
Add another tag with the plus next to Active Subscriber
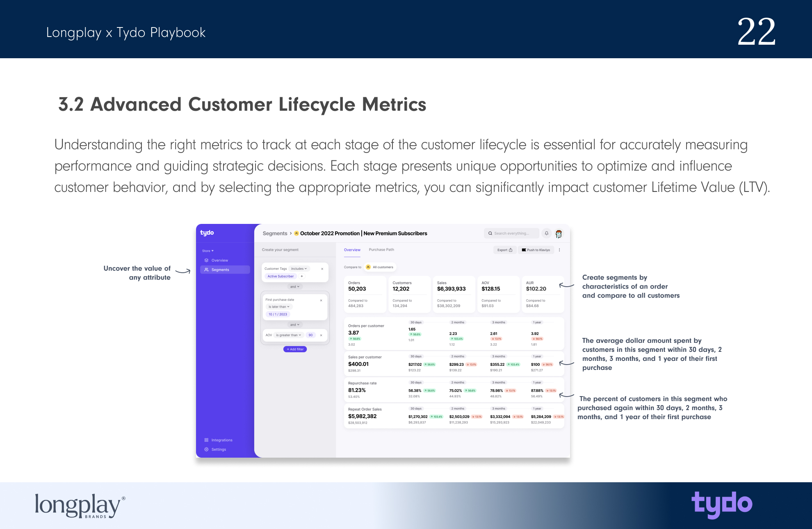tap(302, 276)
